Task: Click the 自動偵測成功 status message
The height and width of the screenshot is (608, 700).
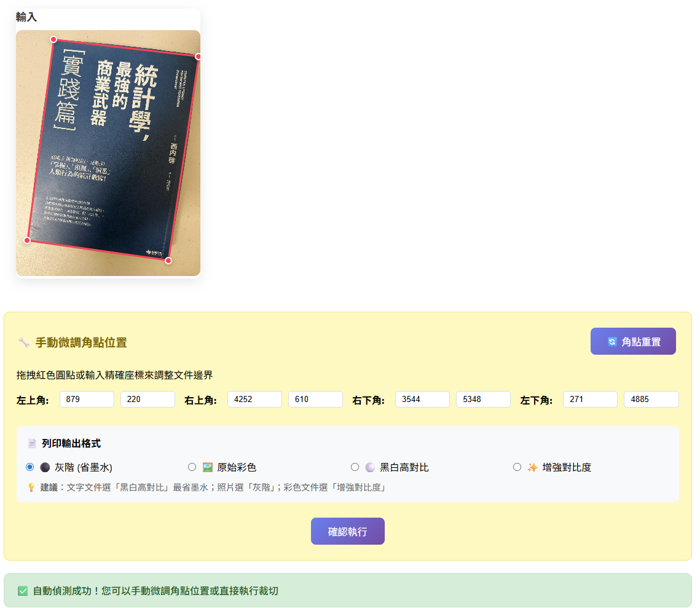Action: click(x=156, y=591)
